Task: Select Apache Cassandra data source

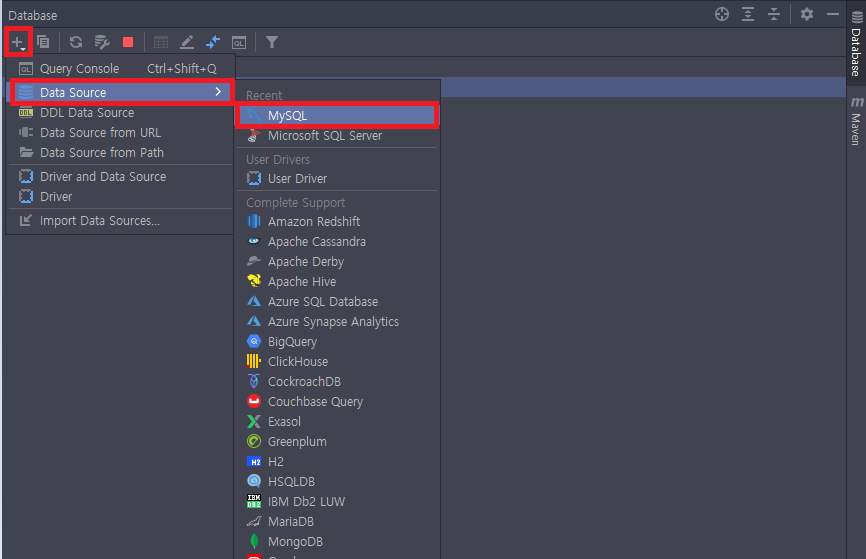Action: (x=337, y=242)
